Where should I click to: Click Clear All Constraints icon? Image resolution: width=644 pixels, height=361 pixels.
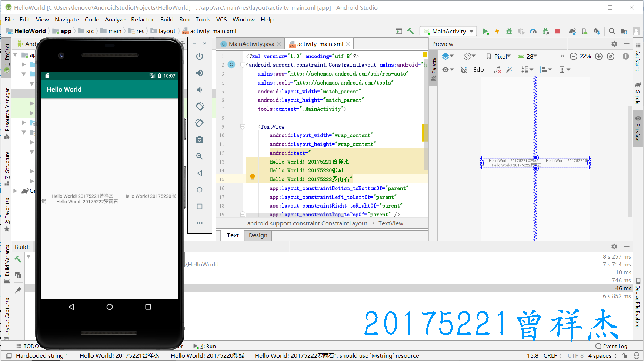pyautogui.click(x=497, y=70)
